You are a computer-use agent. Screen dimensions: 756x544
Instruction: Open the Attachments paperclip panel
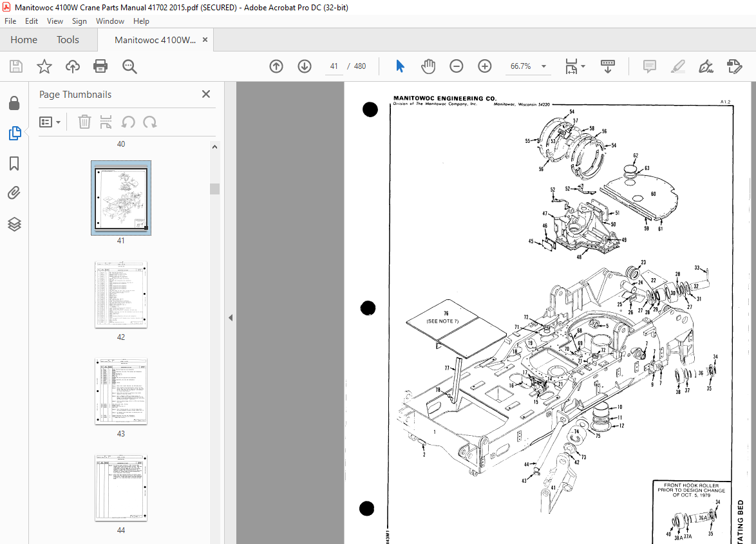14,193
